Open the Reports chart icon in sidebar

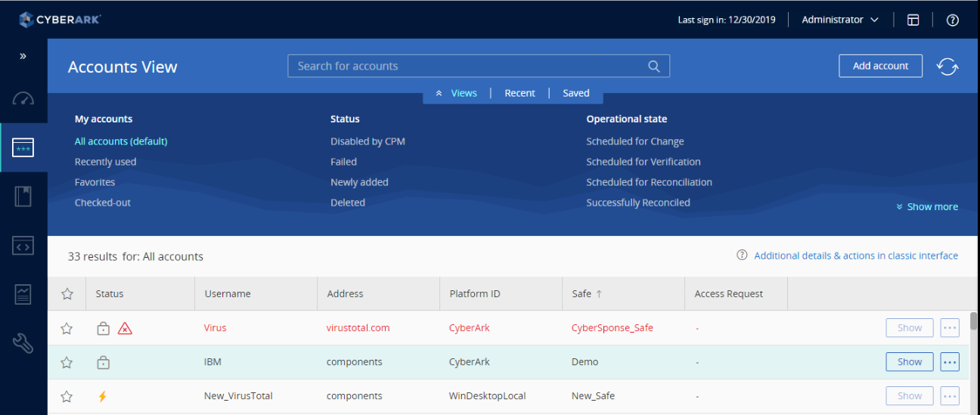pos(23,294)
